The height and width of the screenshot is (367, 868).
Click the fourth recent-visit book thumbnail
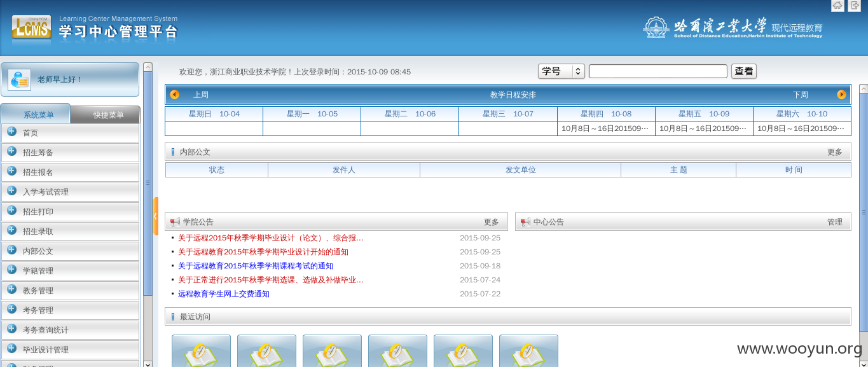click(x=397, y=350)
